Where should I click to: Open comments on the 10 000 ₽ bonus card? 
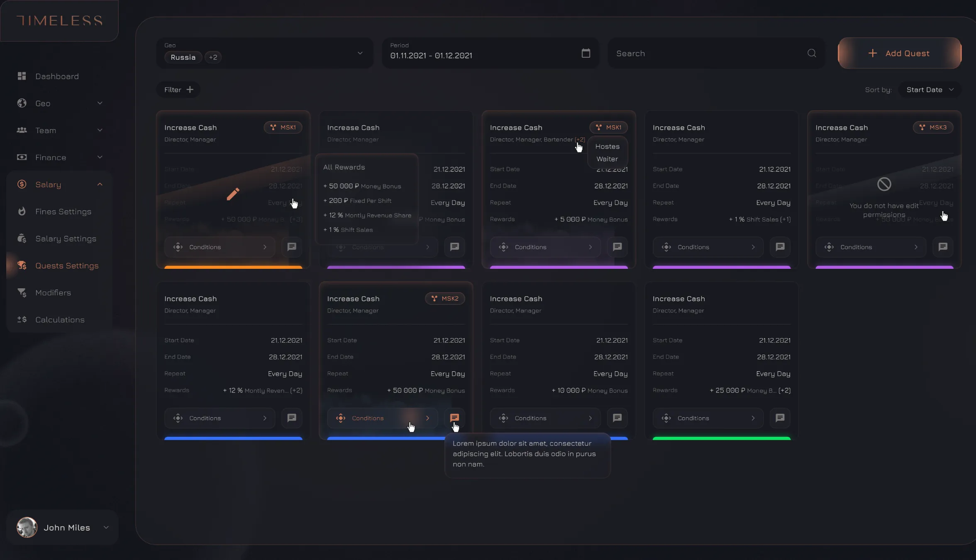tap(617, 418)
